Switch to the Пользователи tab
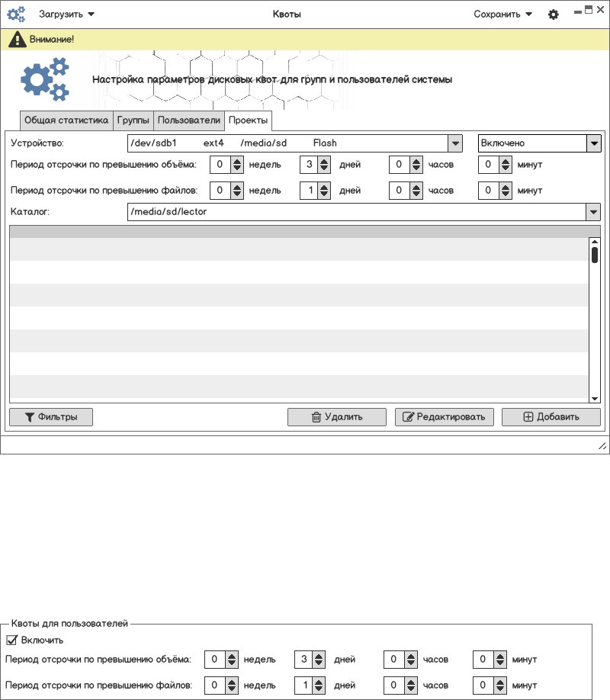The width and height of the screenshot is (610, 700). pos(189,120)
